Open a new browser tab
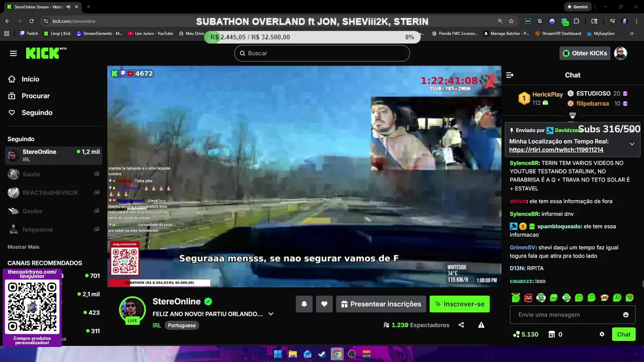Image resolution: width=644 pixels, height=362 pixels. [89, 7]
